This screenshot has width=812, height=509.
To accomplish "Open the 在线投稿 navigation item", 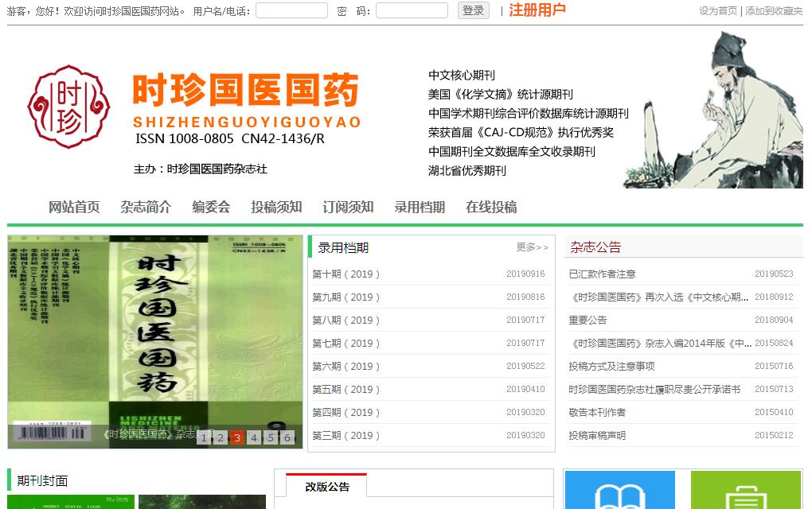I will pyautogui.click(x=491, y=207).
